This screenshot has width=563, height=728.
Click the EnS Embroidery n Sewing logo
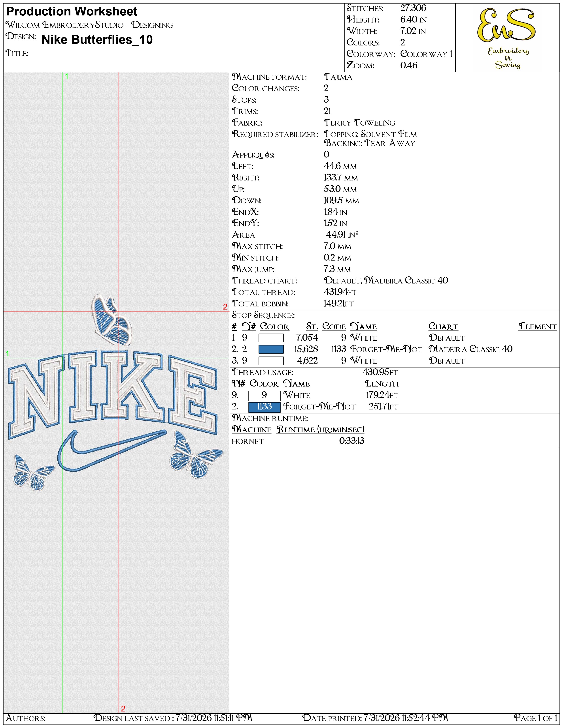507,38
